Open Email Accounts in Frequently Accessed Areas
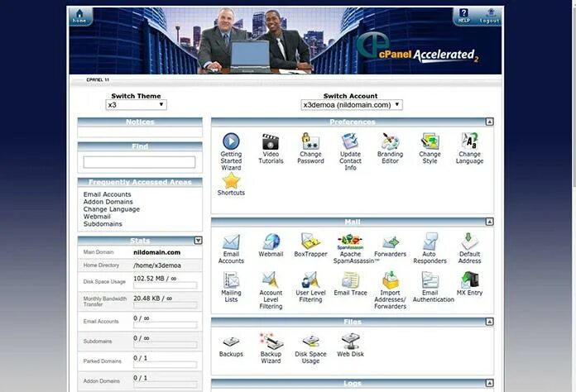Screen dimensions: 576x392 pyautogui.click(x=107, y=194)
